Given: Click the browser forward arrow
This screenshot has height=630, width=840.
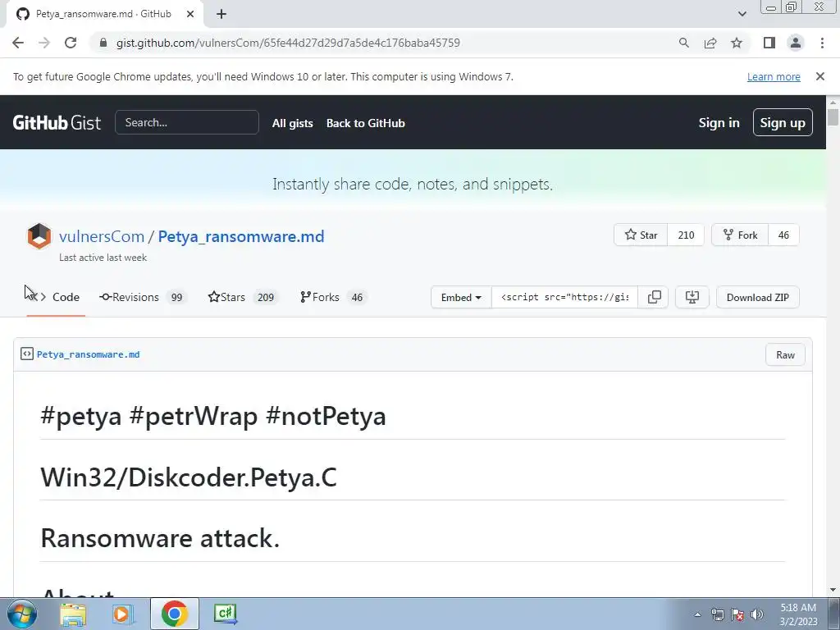Looking at the screenshot, I should click(x=44, y=43).
